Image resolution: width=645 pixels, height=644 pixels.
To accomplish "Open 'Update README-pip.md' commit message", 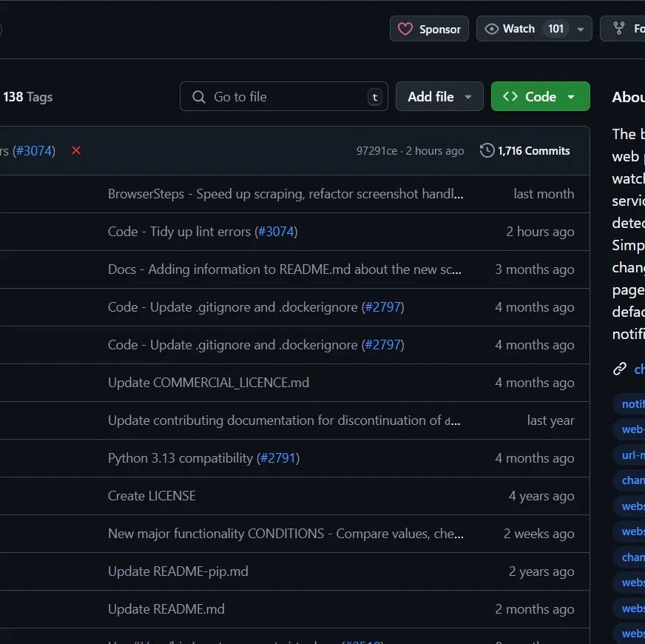I will pos(178,571).
